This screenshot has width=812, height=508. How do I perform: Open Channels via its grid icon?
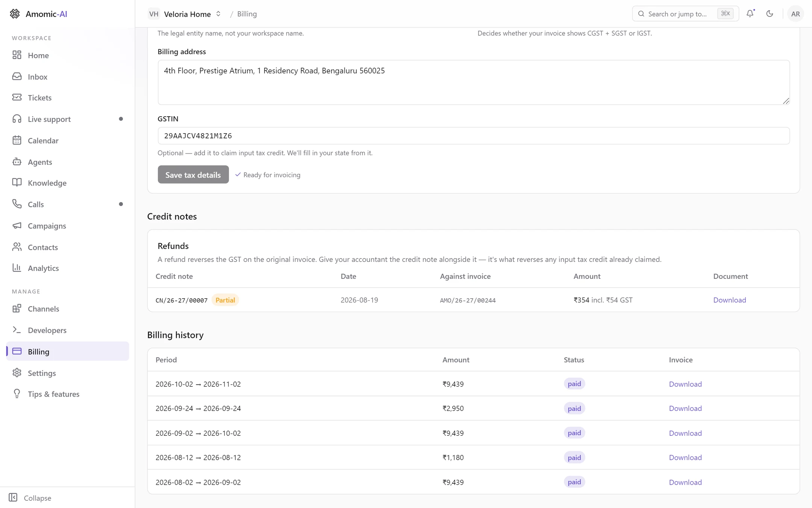[x=17, y=309]
